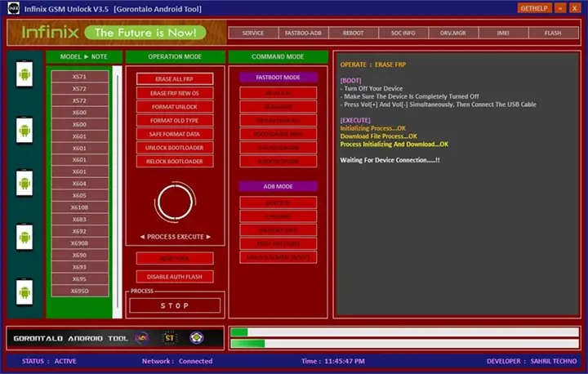Click the circular spinner above Process Execute

[x=175, y=203]
